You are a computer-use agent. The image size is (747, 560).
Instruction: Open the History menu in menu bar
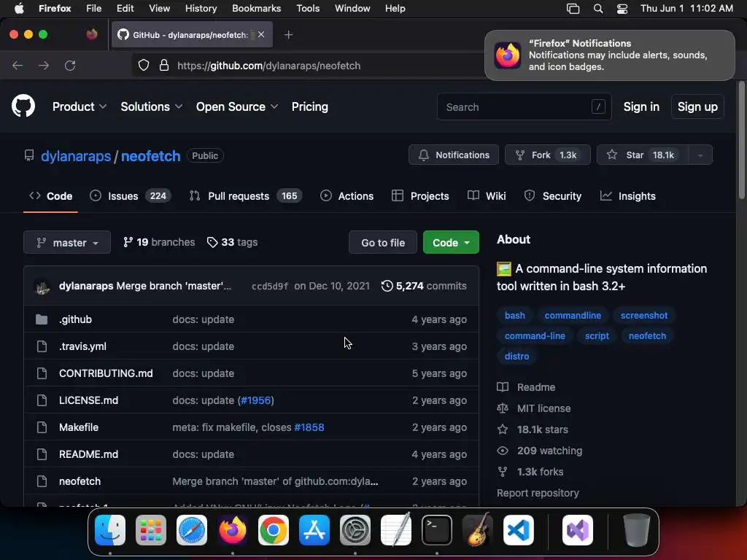click(201, 9)
